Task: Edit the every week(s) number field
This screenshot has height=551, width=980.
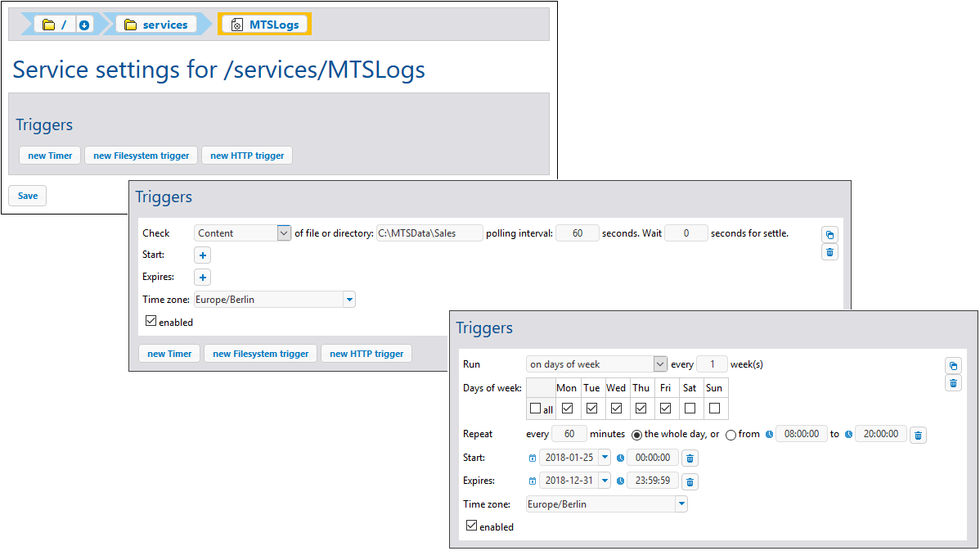Action: tap(712, 364)
